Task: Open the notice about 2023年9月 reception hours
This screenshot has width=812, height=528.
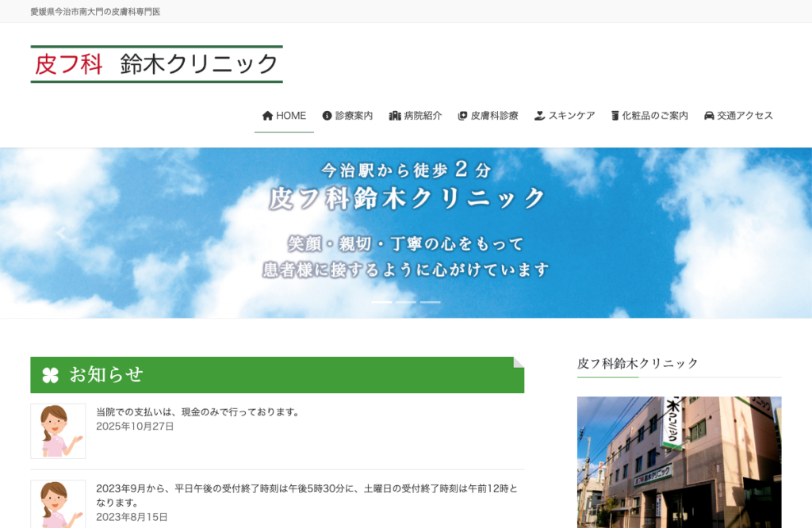Action: [x=307, y=495]
